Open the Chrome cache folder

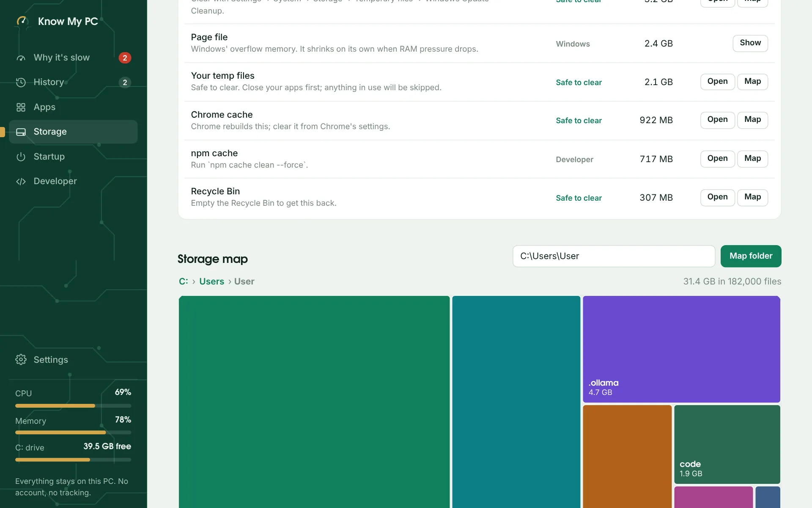pos(718,120)
